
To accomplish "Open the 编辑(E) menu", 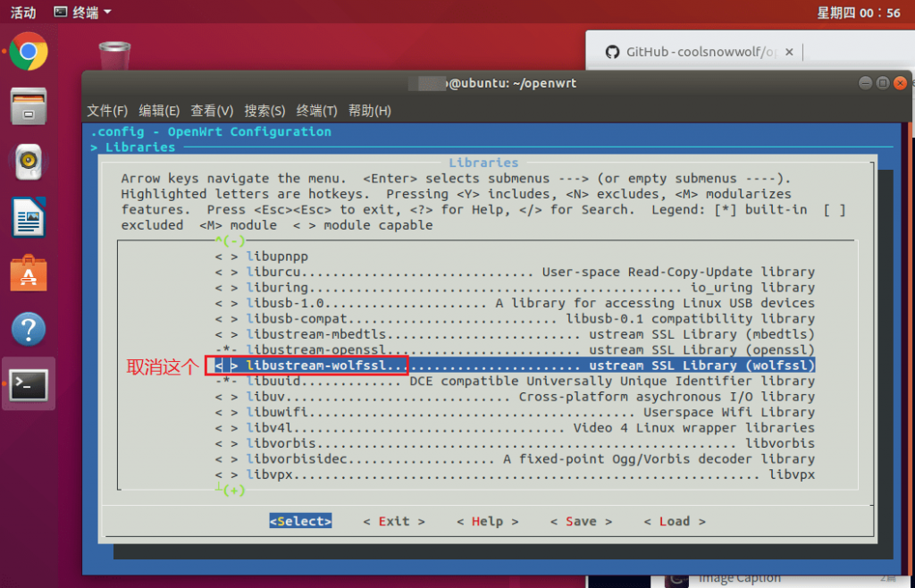I will coord(159,111).
